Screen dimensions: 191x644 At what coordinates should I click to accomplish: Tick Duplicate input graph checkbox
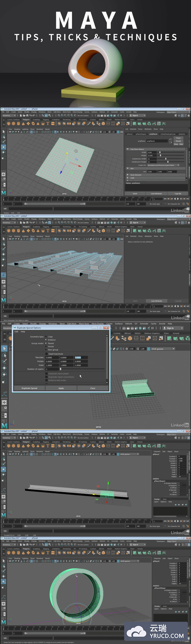(46, 373)
